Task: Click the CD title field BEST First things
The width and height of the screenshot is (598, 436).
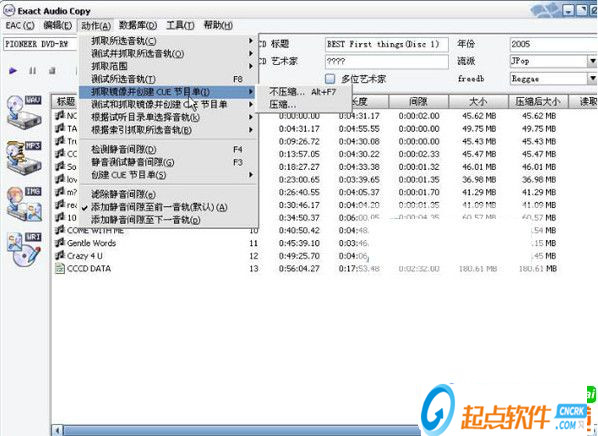Action: click(x=387, y=44)
